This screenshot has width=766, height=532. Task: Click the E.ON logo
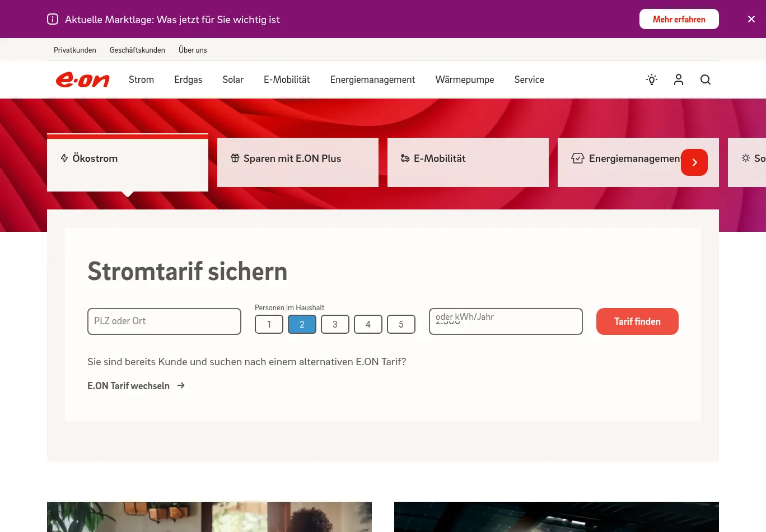point(82,80)
